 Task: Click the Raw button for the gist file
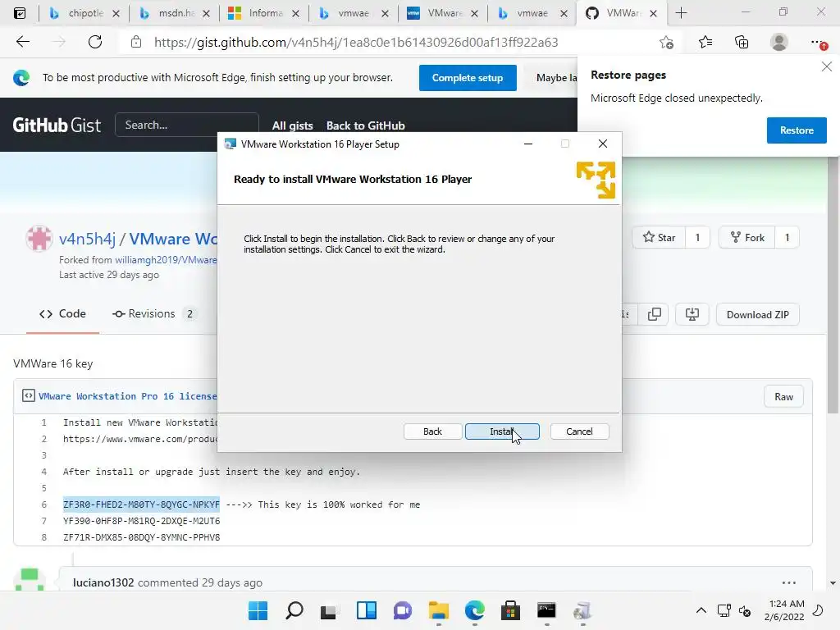(x=783, y=396)
